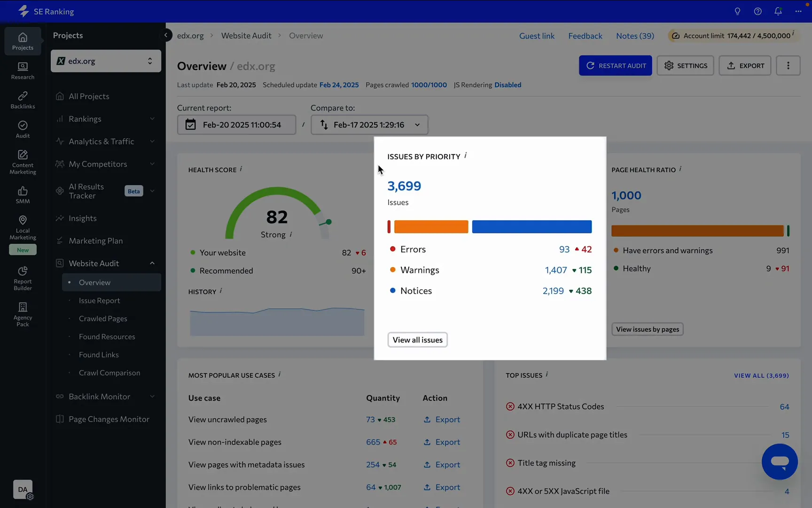Select the Backlinks sidebar icon

[22, 99]
